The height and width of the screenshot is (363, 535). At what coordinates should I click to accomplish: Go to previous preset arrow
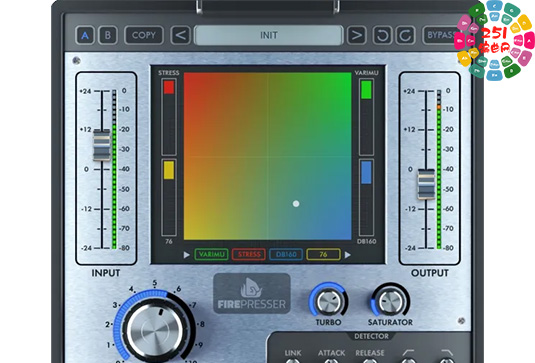pos(180,35)
